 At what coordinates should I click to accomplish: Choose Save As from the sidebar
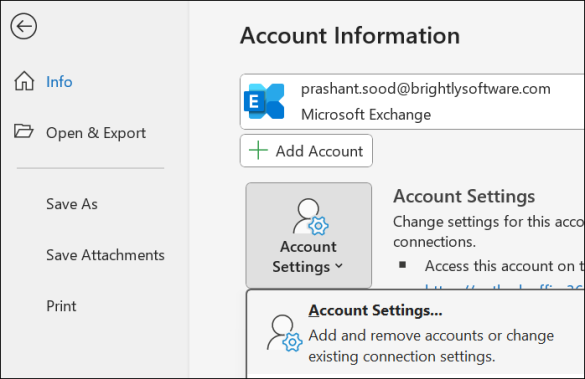(x=72, y=204)
